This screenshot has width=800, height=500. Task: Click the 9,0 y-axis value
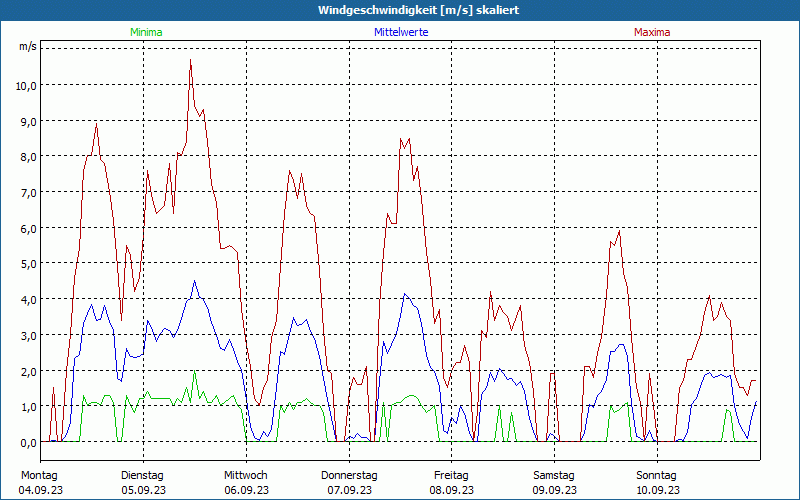(29, 121)
